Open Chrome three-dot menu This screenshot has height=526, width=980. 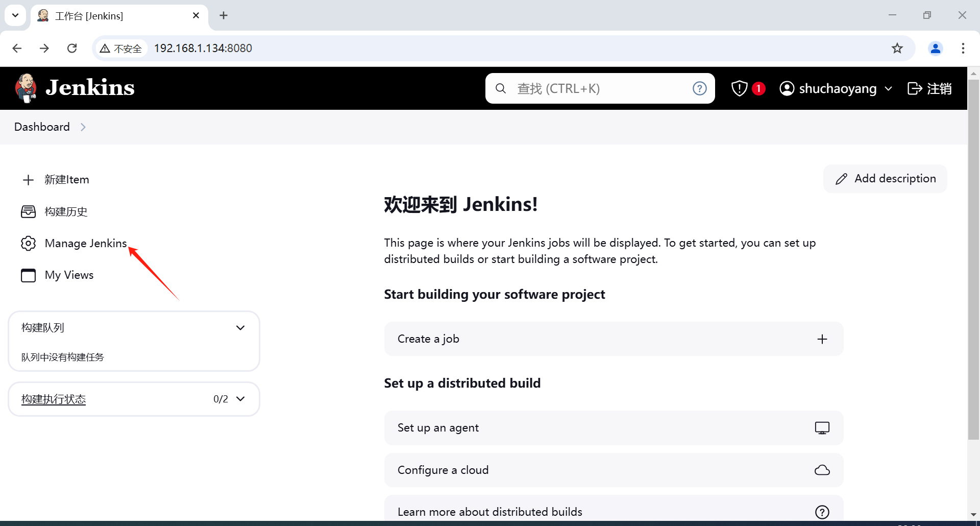(x=963, y=48)
